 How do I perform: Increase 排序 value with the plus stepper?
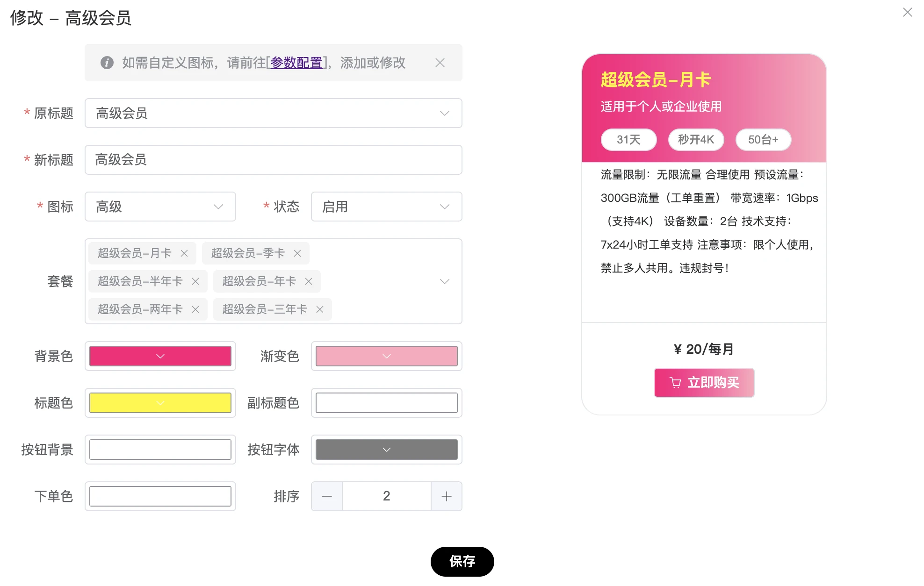coord(446,496)
